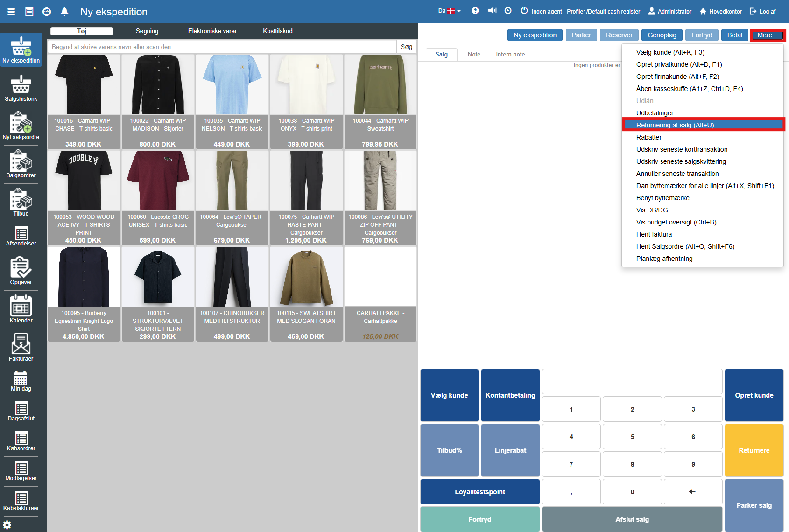Image resolution: width=789 pixels, height=532 pixels.
Task: Choose Vis DB/DG menu item
Action: (x=703, y=210)
